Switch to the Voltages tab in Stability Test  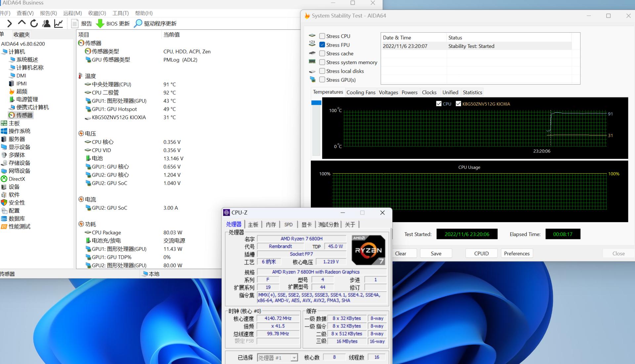tap(388, 92)
